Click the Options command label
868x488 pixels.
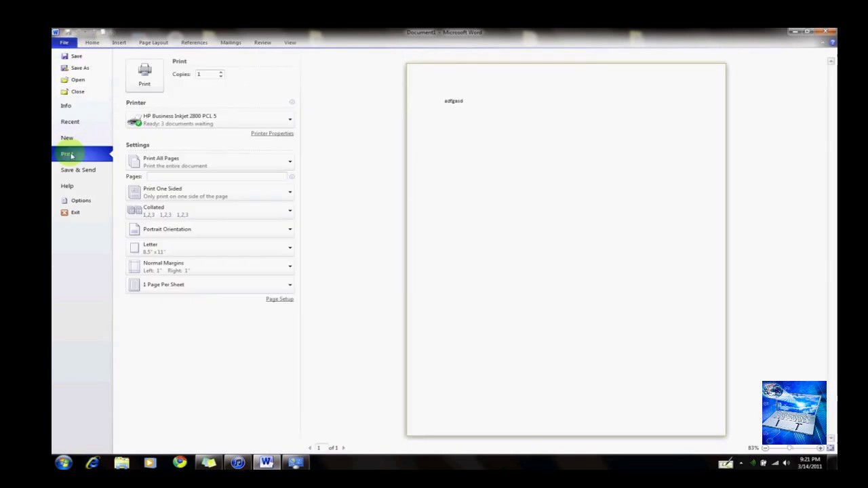point(81,201)
